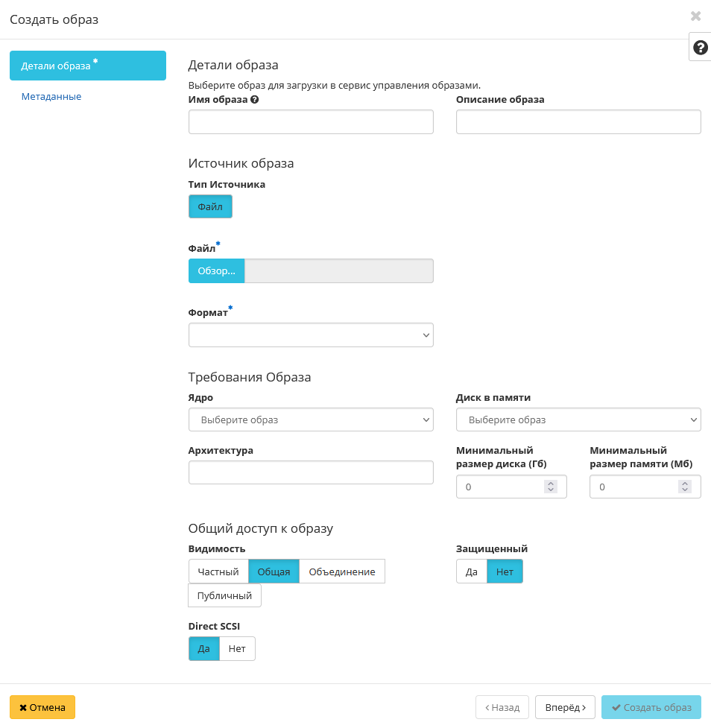Click the help question mark icon

700,48
